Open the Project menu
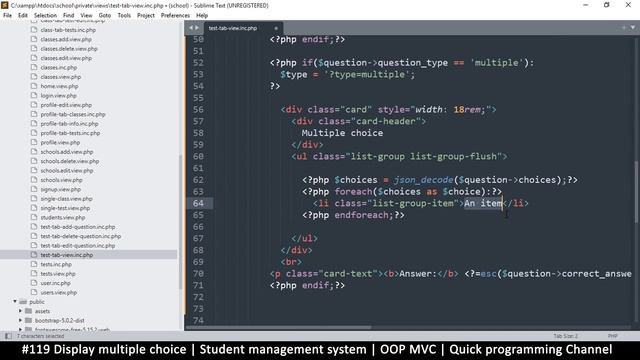Screen dimensions: 640x360 point(146,16)
